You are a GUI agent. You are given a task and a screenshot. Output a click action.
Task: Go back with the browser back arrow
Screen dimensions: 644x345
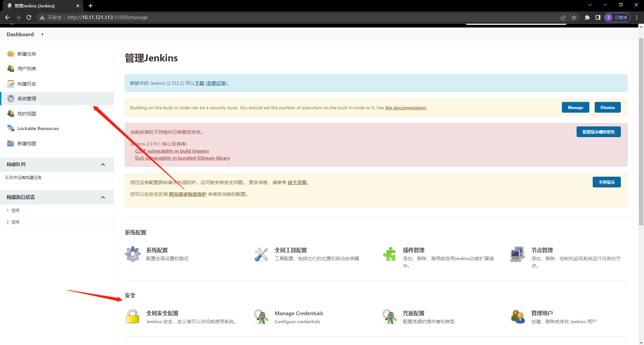7,17
